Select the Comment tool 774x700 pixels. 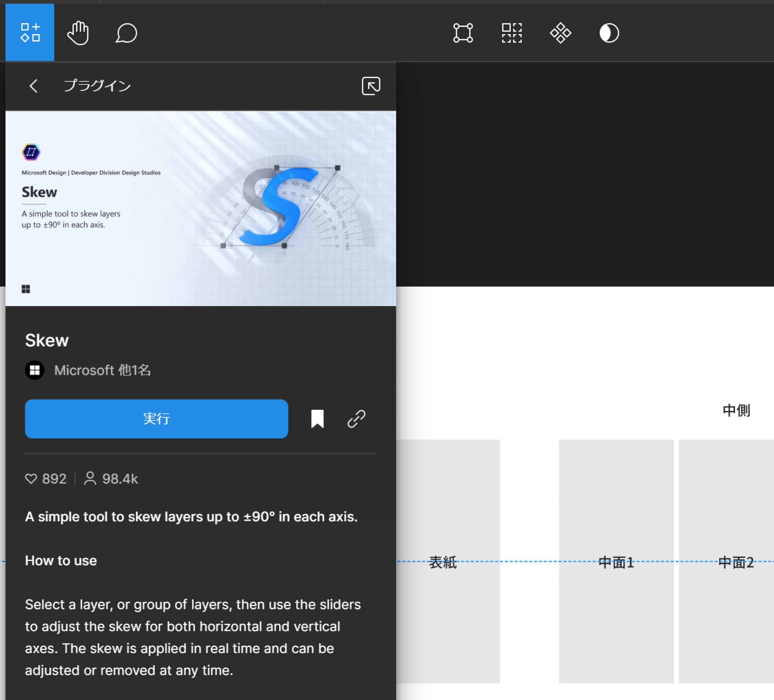[126, 33]
